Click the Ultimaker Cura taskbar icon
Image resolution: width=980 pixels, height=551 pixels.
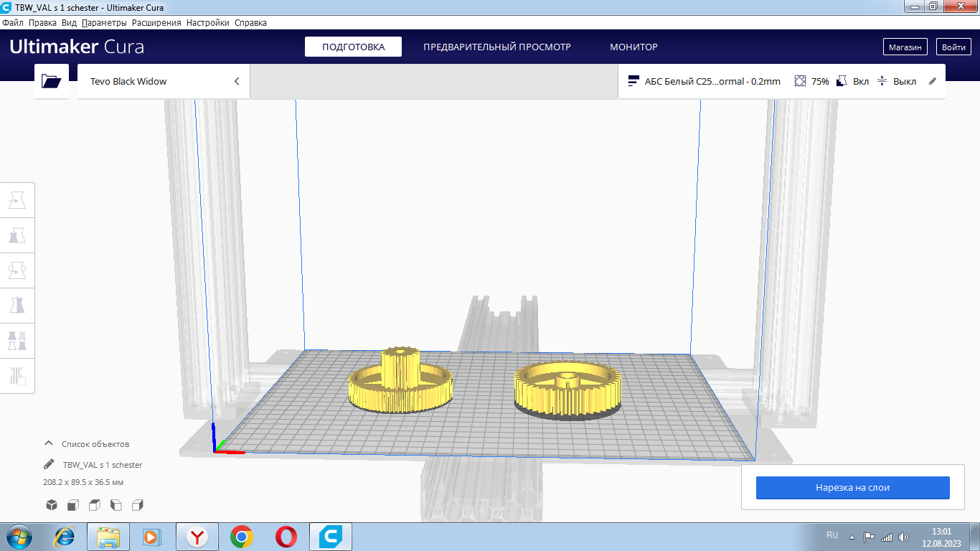[331, 536]
